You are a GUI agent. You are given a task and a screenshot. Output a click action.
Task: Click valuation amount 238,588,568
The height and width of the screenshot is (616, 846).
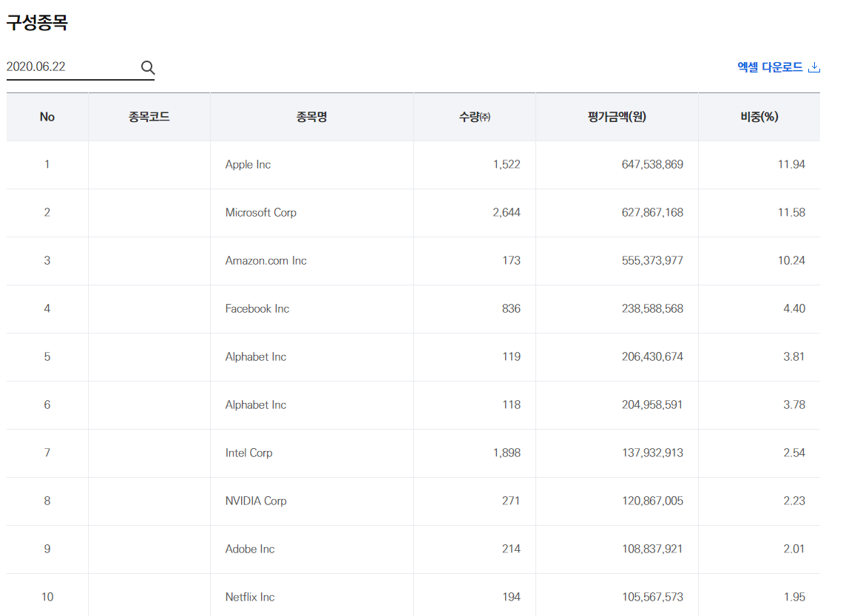[x=652, y=308]
